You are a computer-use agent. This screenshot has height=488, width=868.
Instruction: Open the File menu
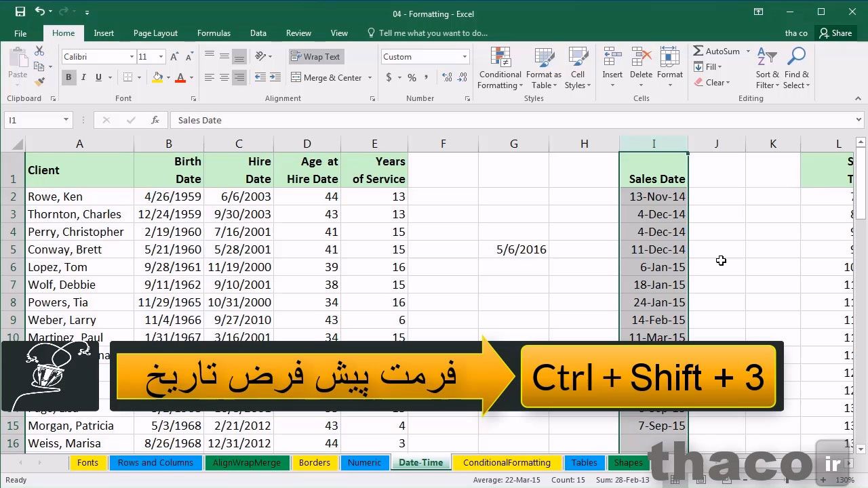tap(20, 33)
